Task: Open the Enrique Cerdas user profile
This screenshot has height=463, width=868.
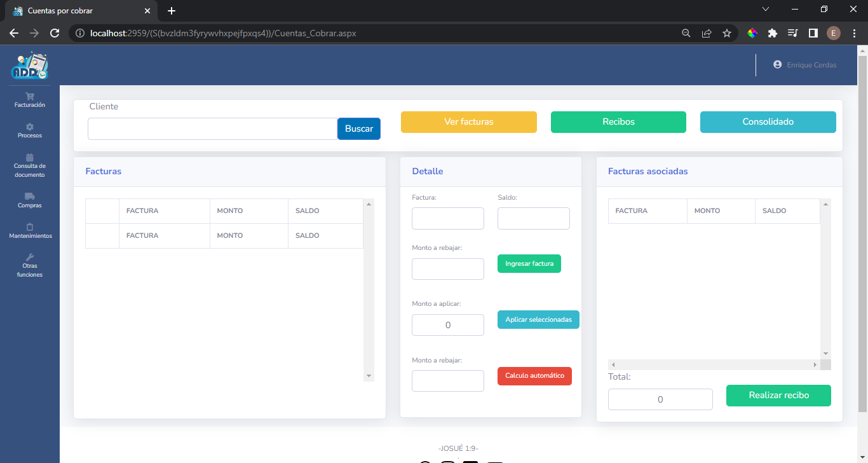Action: 804,65
